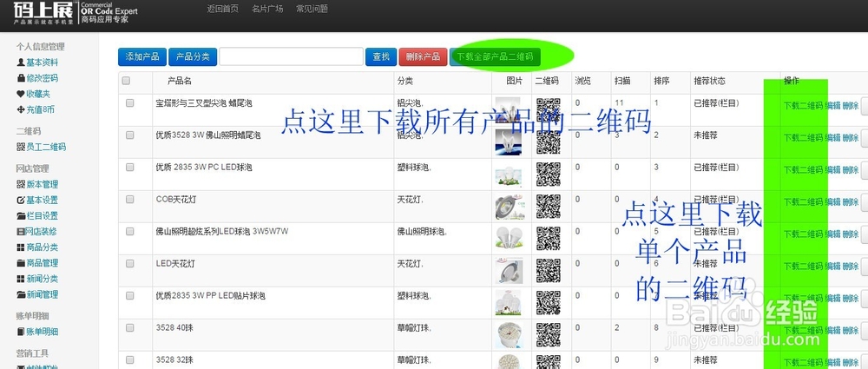Open 收藏夹 via the heart icon
This screenshot has width=868, height=369.
click(x=21, y=94)
